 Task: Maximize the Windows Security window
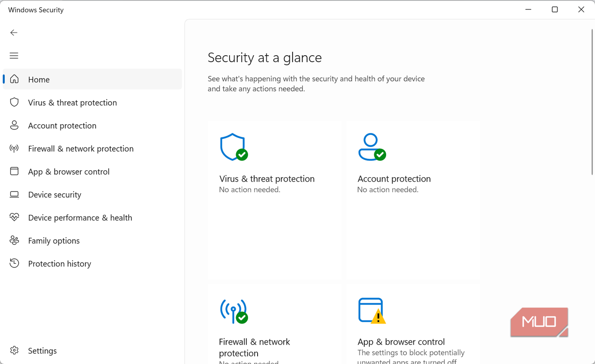(x=555, y=9)
